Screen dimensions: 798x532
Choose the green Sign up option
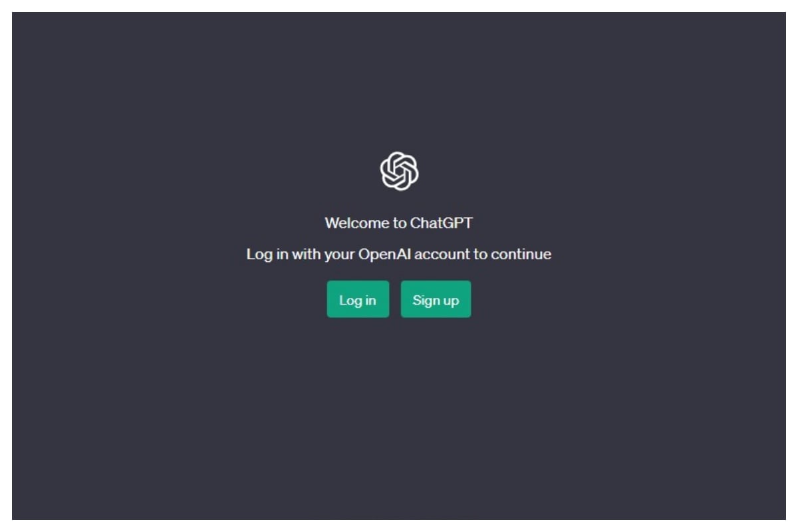pos(436,299)
